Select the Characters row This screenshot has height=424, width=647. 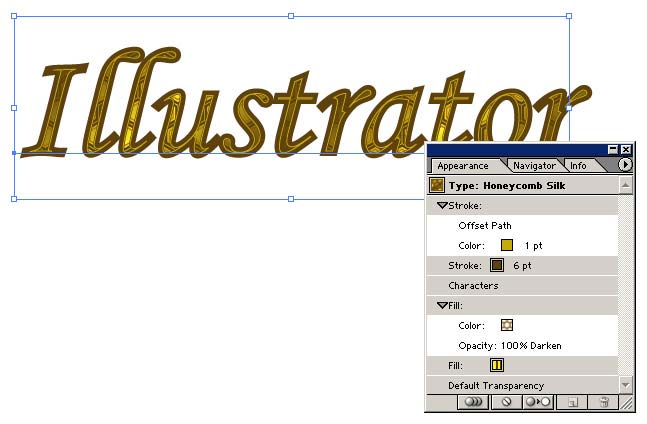(522, 285)
